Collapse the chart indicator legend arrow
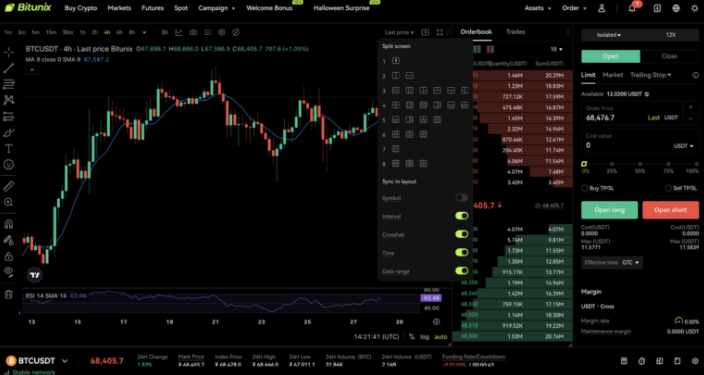704x375 pixels. pos(31,70)
